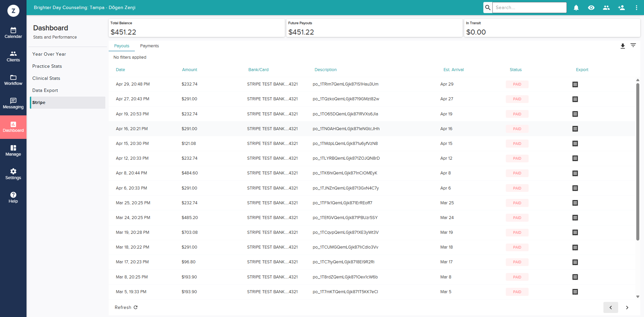
Task: Export the Apr 15 payout row
Action: tap(575, 144)
